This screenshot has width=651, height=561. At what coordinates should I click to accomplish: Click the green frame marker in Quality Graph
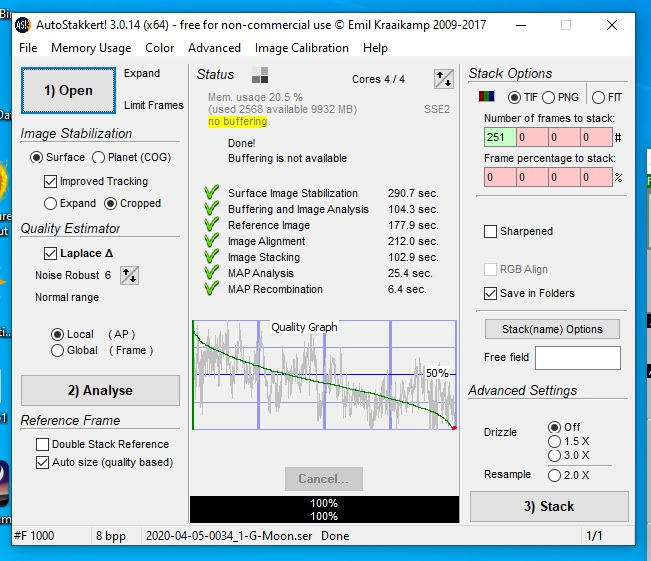(193, 375)
